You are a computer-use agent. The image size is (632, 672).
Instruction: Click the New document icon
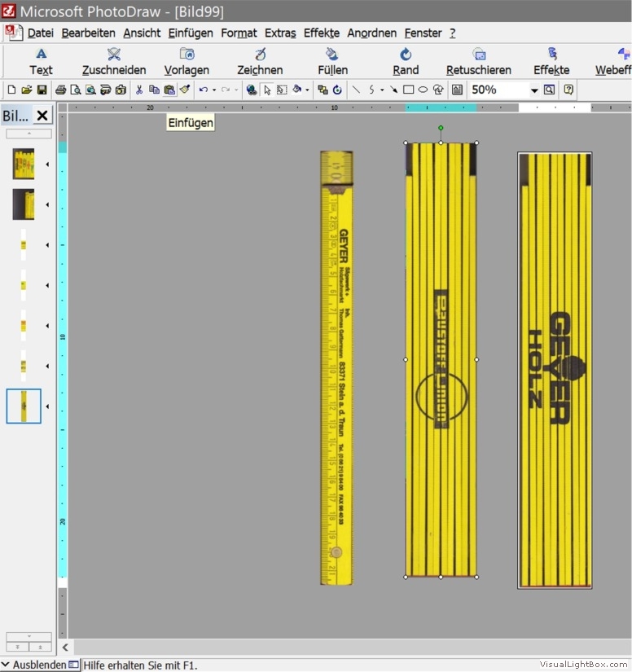pyautogui.click(x=11, y=90)
